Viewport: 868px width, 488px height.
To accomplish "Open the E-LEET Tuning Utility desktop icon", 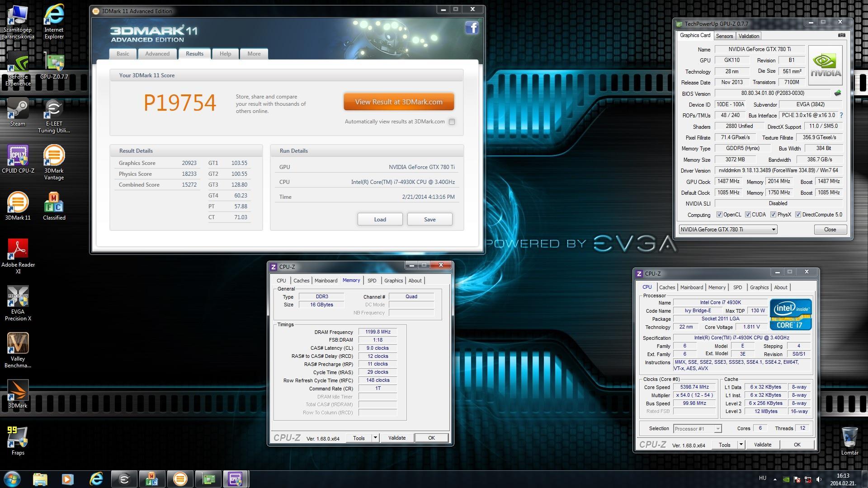I will 54,116.
